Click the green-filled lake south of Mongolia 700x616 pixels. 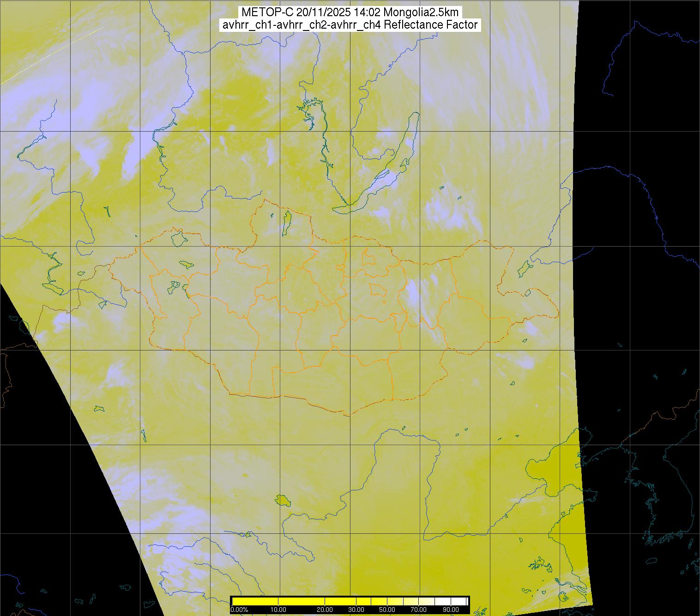281,500
